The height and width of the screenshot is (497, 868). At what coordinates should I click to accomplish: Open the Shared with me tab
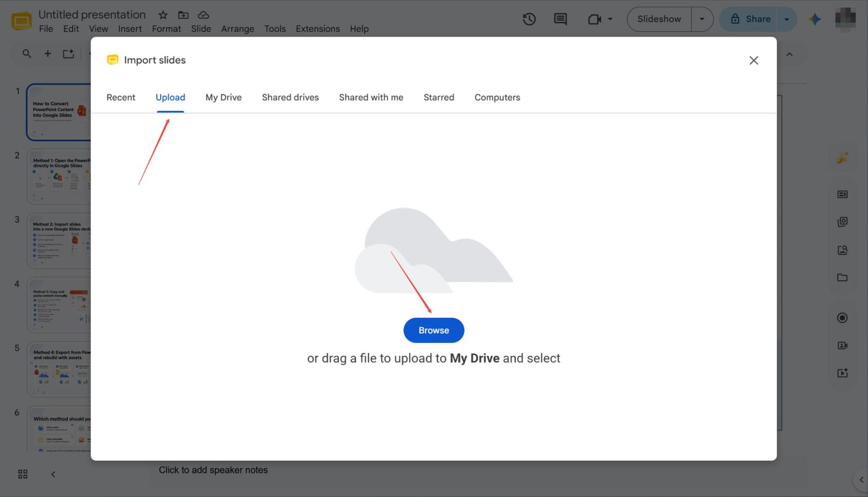[371, 98]
